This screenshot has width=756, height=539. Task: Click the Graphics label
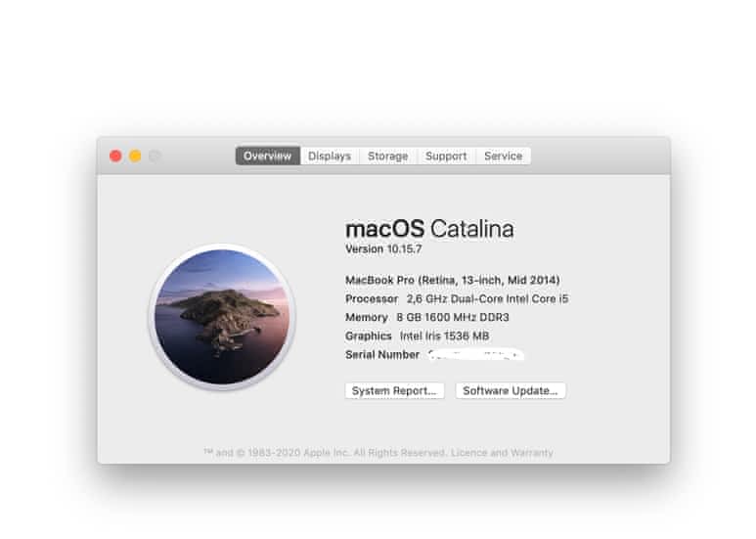tap(369, 337)
